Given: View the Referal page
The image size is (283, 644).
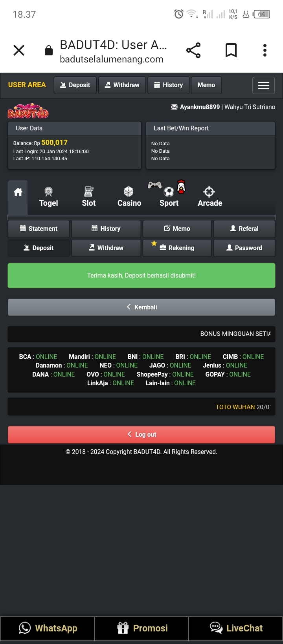Looking at the screenshot, I should 244,229.
